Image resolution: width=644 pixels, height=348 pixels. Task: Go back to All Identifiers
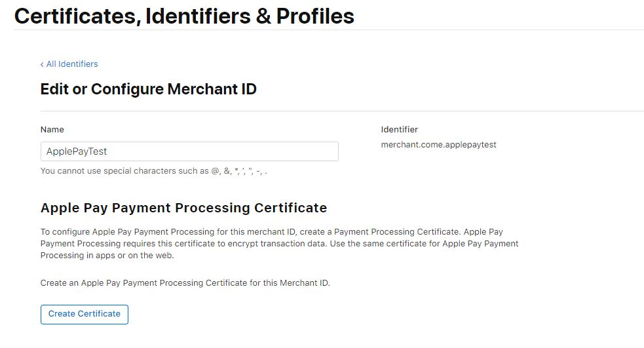(x=69, y=64)
